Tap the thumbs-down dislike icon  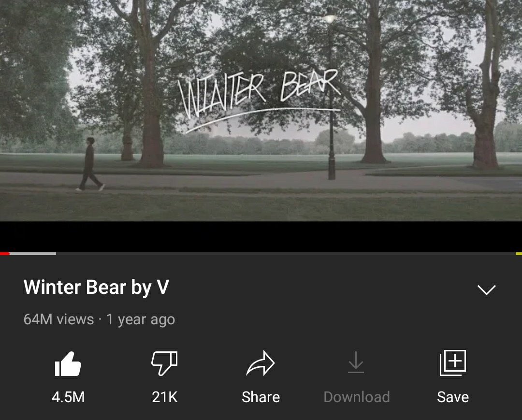[x=164, y=363]
